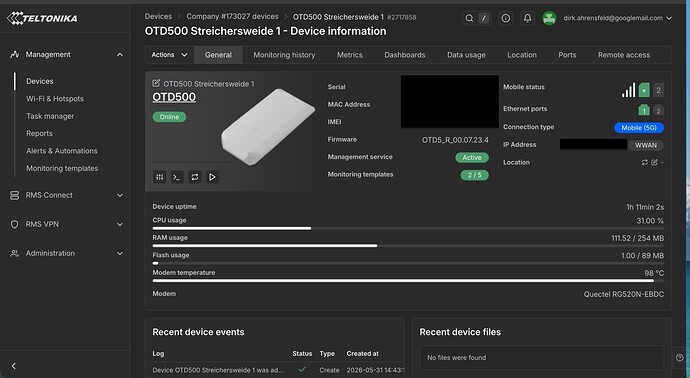Click the recent event log row

(277, 370)
